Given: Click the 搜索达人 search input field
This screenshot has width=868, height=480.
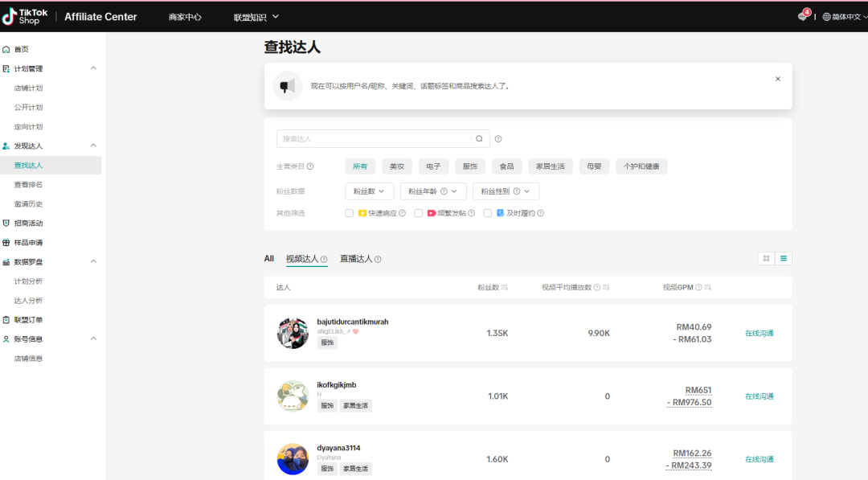Looking at the screenshot, I should point(374,139).
